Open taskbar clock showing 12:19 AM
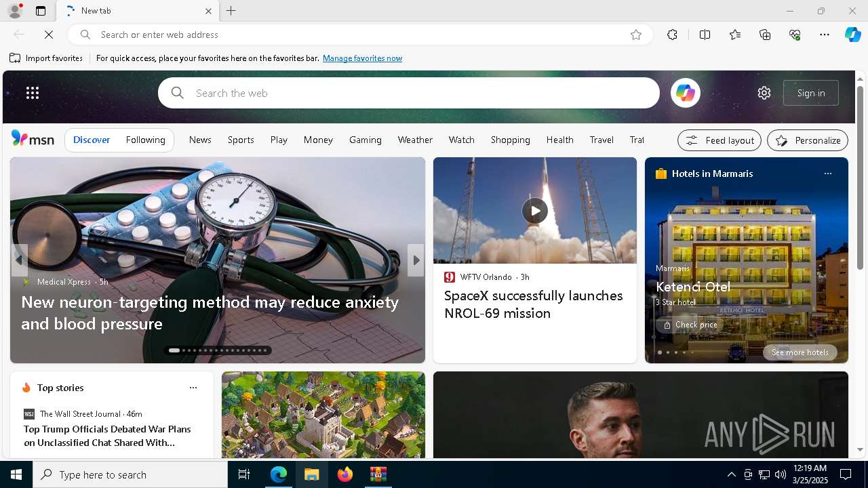Image resolution: width=868 pixels, height=488 pixels. coord(809,474)
